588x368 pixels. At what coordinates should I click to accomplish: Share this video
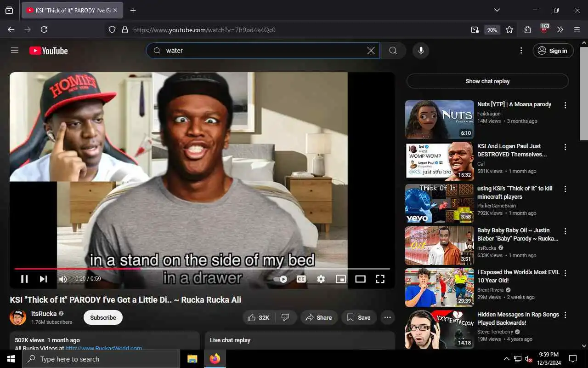click(319, 317)
